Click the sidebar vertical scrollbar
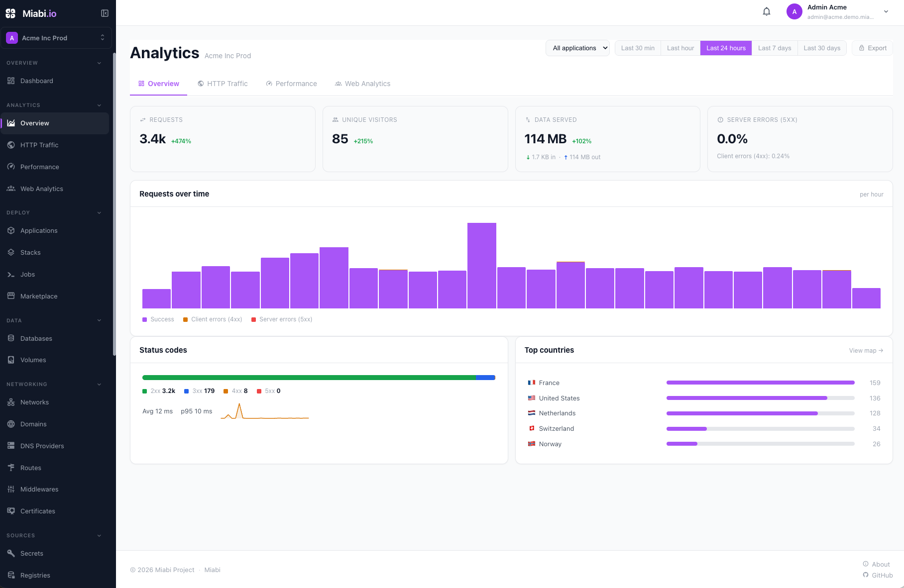Image resolution: width=904 pixels, height=588 pixels. coord(114,204)
